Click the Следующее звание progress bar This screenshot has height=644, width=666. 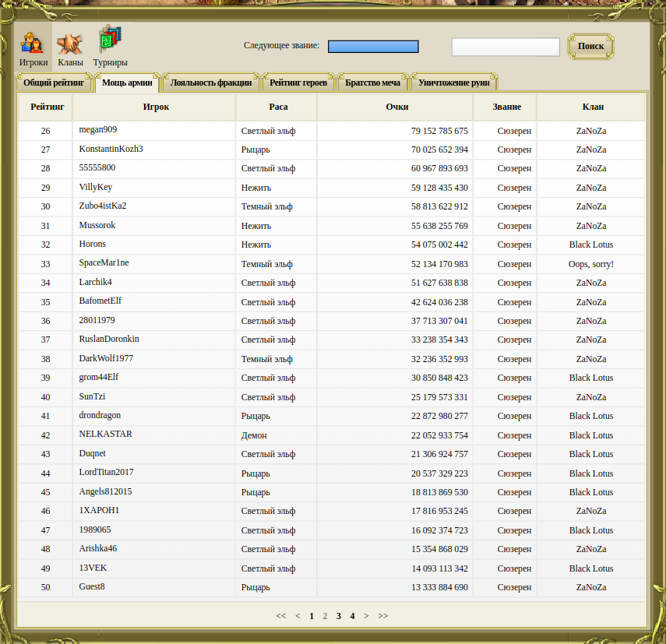point(373,47)
